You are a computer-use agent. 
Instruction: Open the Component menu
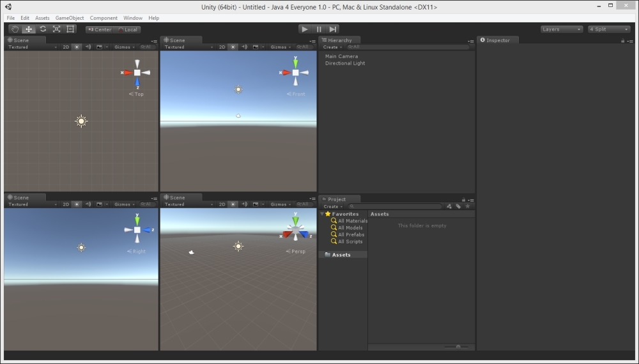click(104, 18)
